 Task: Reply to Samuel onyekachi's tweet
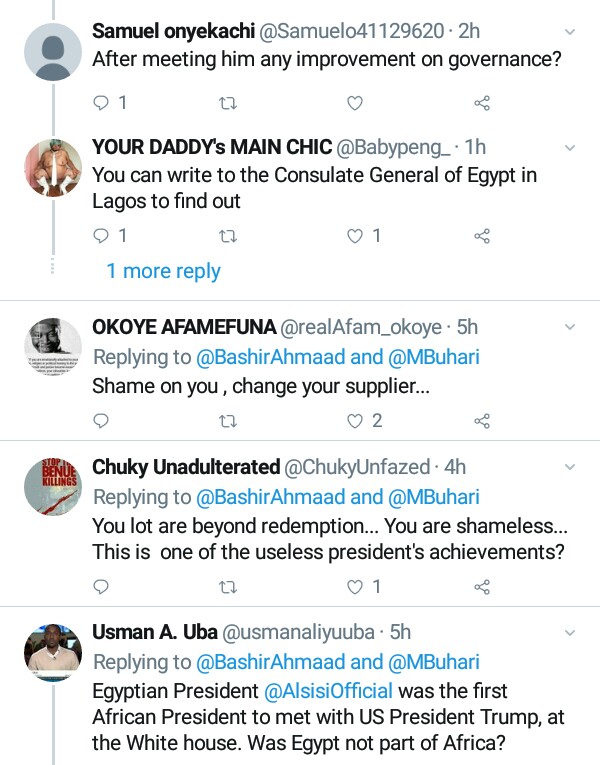tap(100, 102)
